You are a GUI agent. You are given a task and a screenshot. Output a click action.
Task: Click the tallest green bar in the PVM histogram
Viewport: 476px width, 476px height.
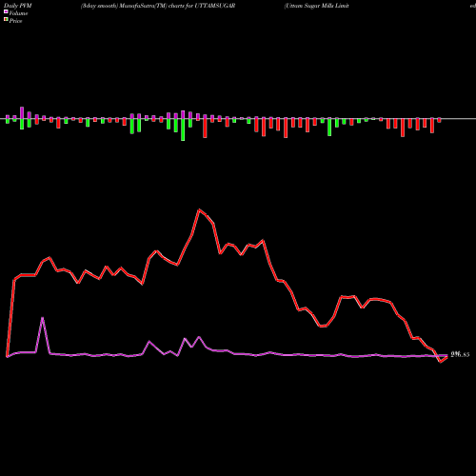(x=183, y=129)
